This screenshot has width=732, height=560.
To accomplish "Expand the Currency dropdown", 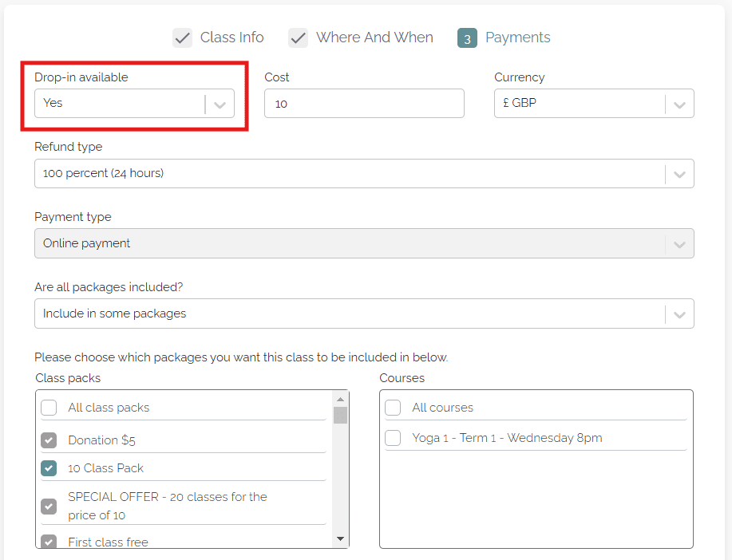I will [x=594, y=104].
